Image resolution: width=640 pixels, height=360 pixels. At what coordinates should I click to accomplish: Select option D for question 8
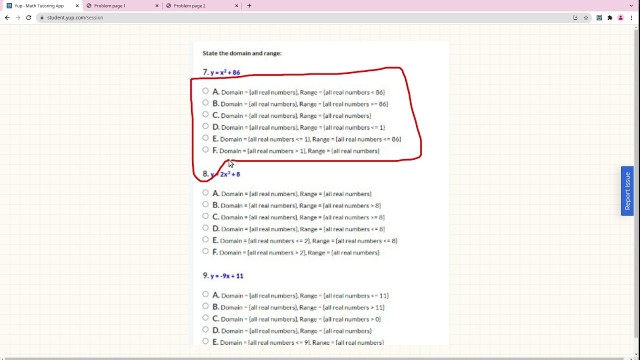[205, 228]
